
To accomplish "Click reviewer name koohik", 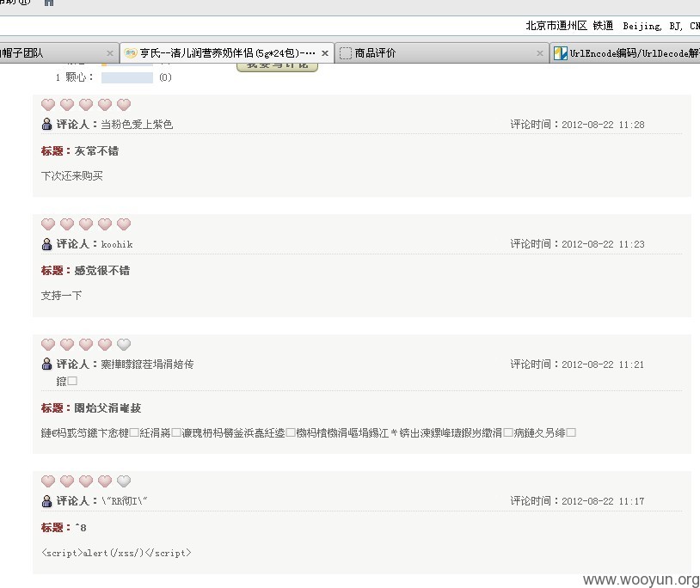I will click(117, 244).
